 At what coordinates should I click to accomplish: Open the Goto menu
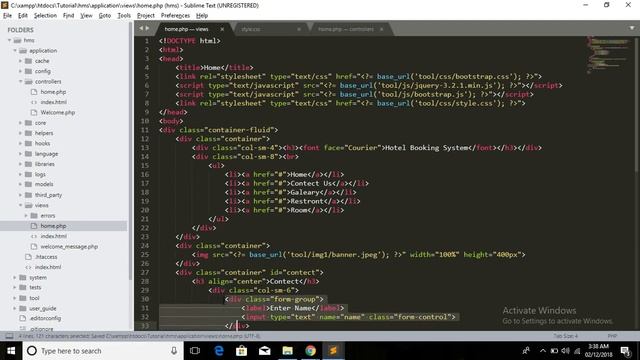pos(104,16)
